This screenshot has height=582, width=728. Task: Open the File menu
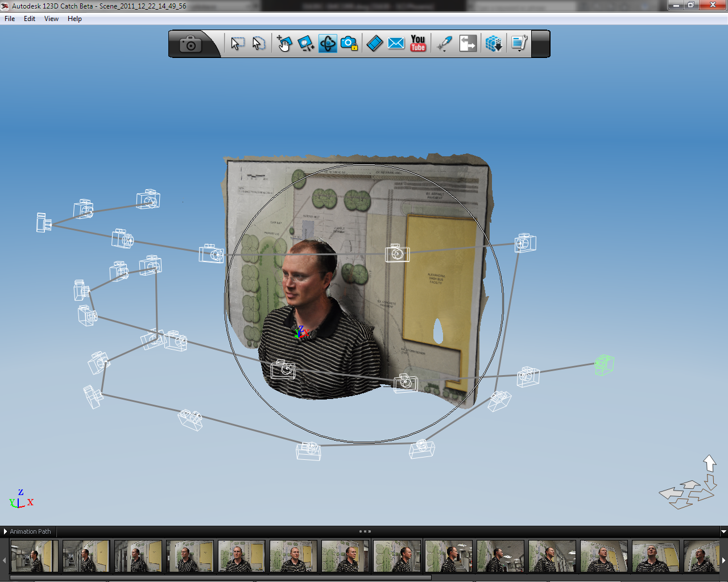pos(10,19)
